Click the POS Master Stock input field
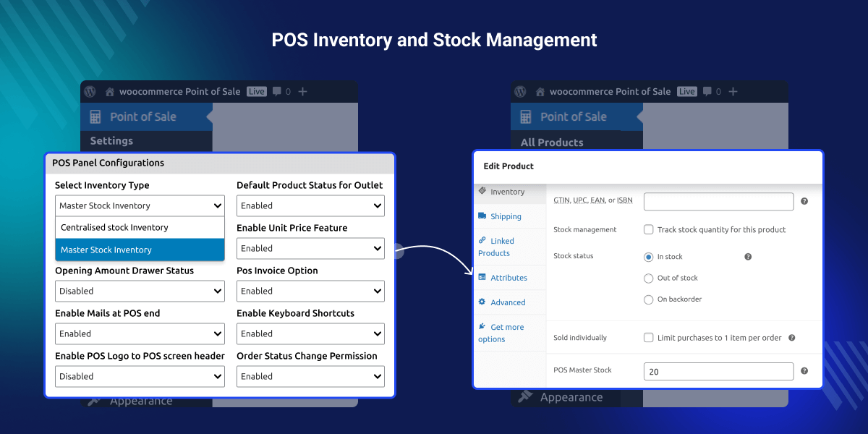 click(719, 371)
